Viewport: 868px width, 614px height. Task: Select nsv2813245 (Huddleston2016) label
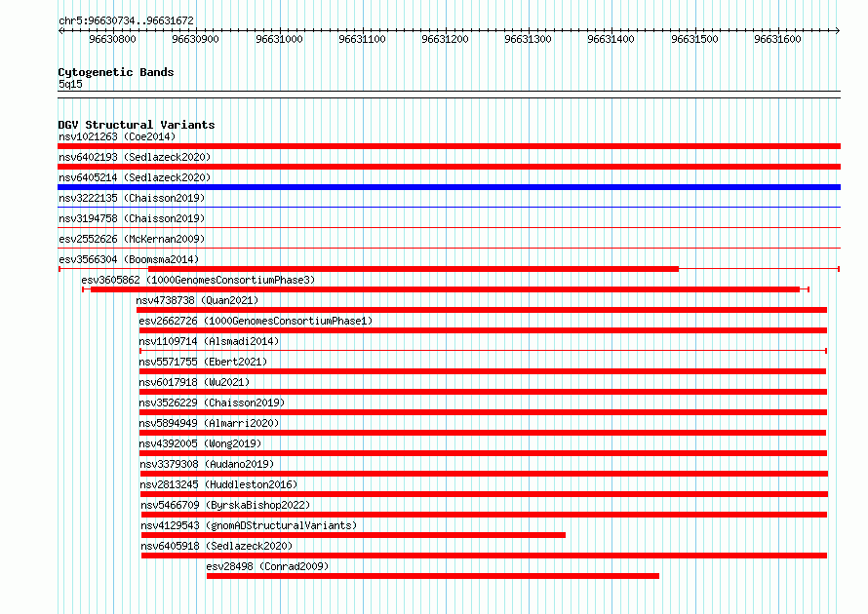coord(218,484)
